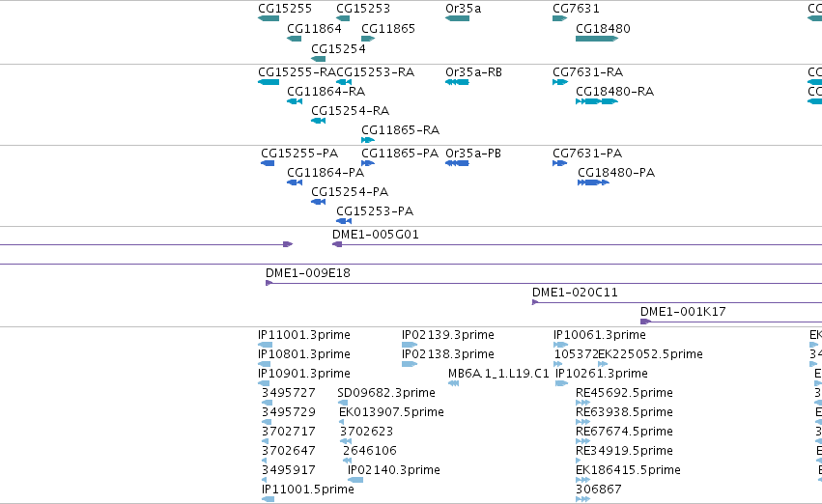Click the CG15253 gene label
The width and height of the screenshot is (822, 504).
click(363, 9)
